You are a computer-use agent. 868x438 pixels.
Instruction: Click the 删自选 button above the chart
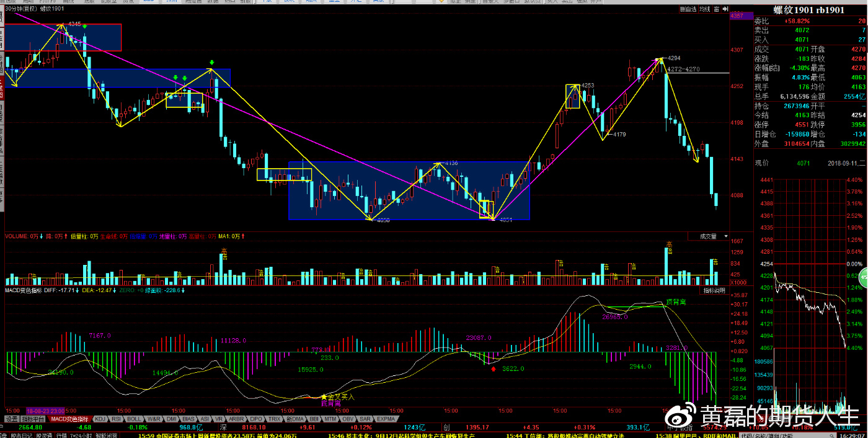pyautogui.click(x=688, y=9)
